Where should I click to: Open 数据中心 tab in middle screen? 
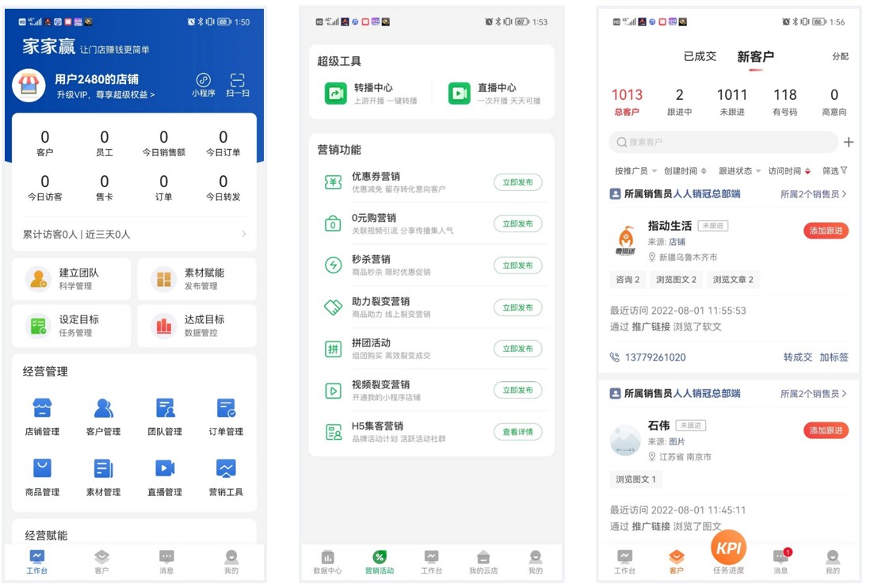(328, 561)
